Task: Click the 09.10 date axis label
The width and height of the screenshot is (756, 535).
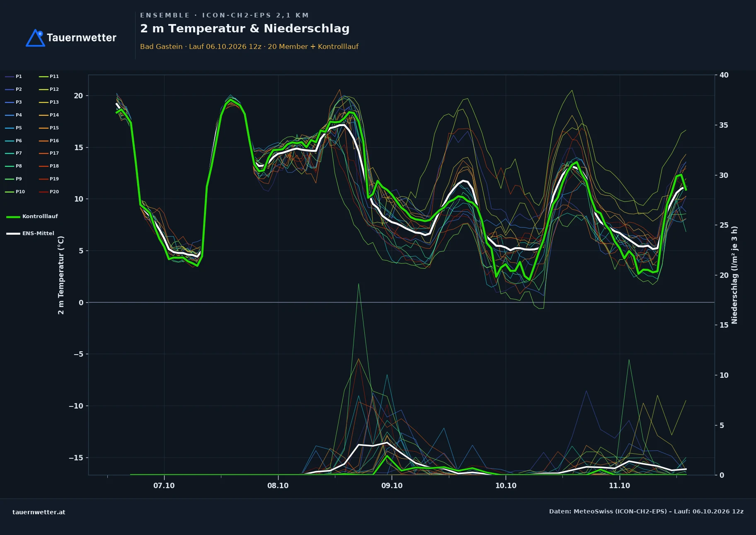Action: coord(392,486)
